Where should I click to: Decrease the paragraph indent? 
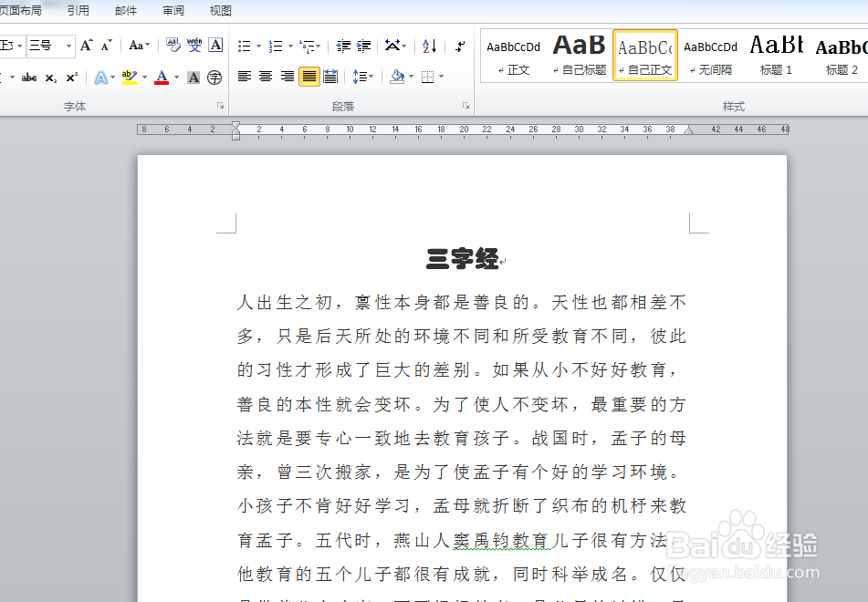coord(343,46)
